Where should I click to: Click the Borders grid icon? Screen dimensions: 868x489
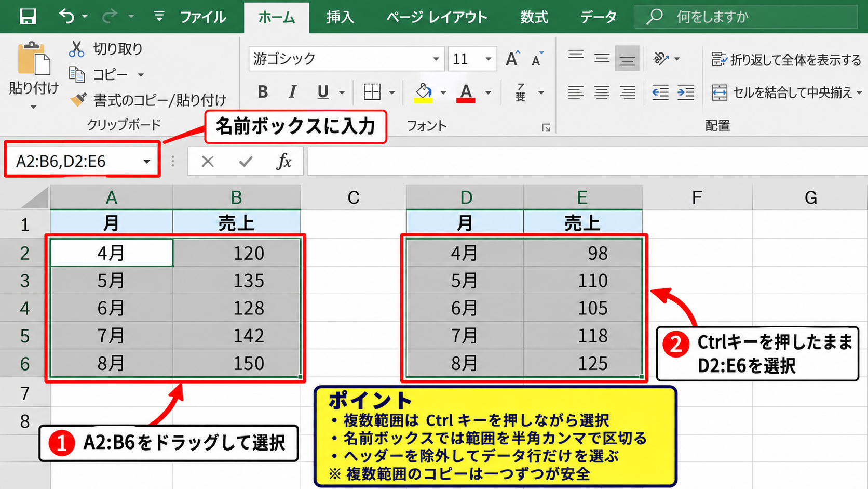click(x=372, y=92)
